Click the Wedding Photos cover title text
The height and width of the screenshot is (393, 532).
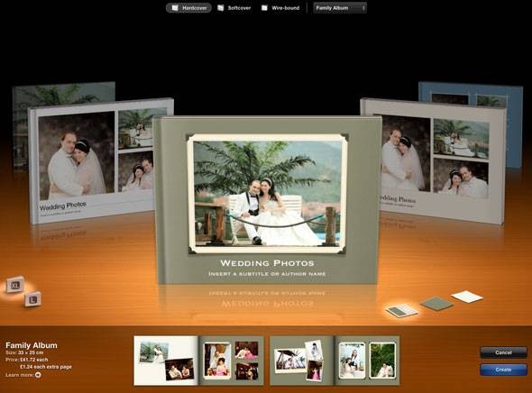[x=267, y=263]
